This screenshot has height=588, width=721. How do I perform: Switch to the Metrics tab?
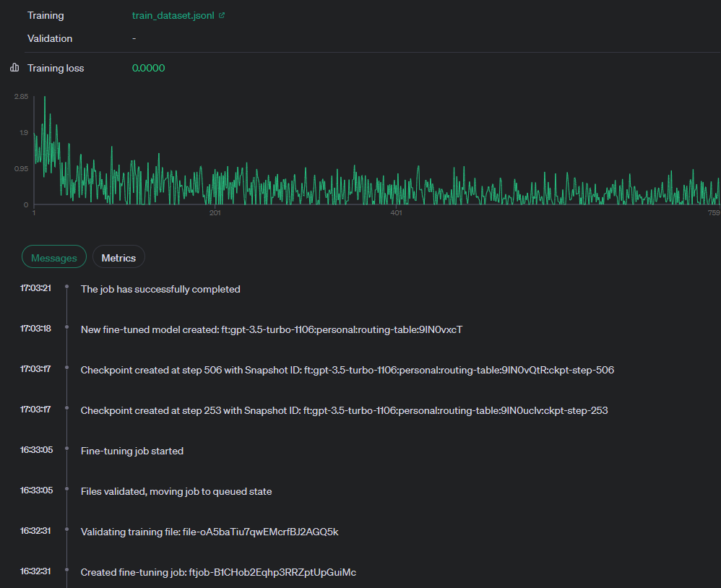(118, 258)
